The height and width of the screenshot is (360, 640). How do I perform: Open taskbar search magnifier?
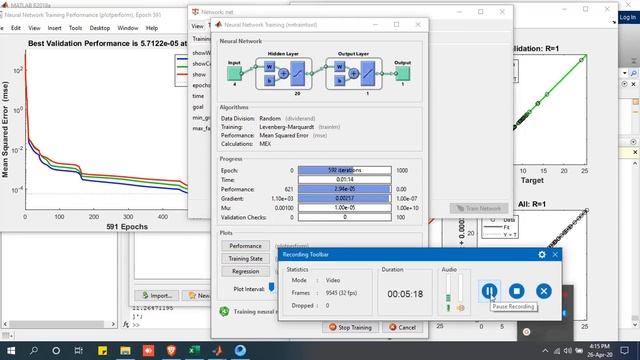tap(34, 351)
